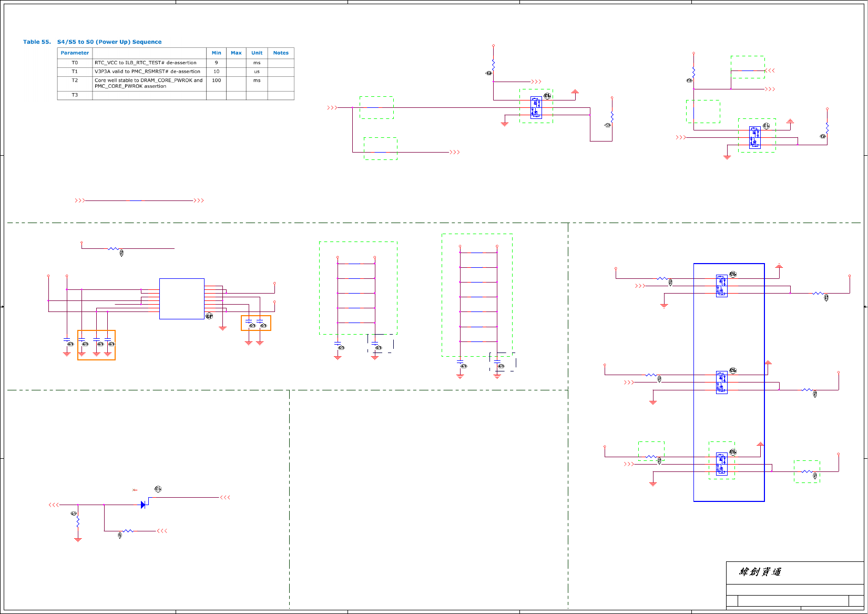
Task: Select the T0 parameter cell
Action: click(75, 63)
